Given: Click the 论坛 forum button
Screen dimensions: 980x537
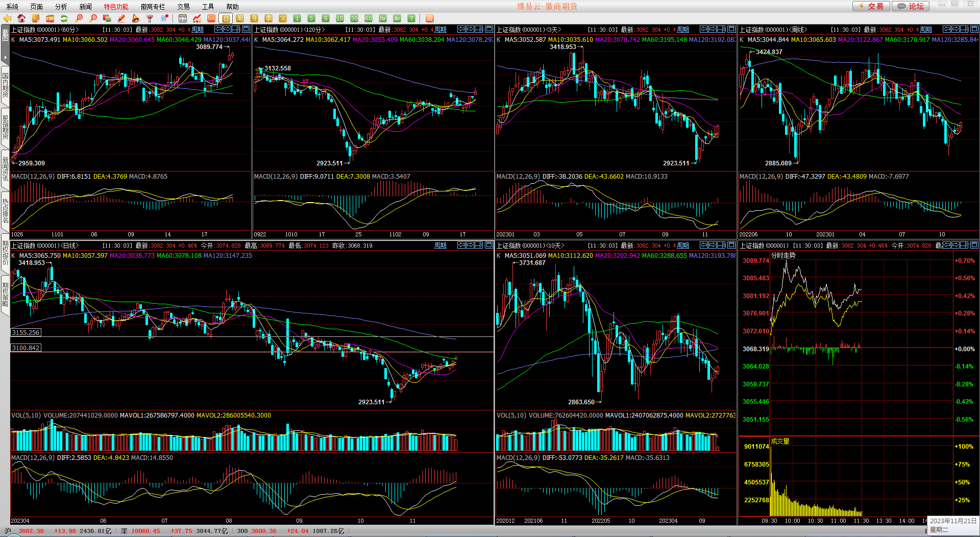Looking at the screenshot, I should pos(911,6).
